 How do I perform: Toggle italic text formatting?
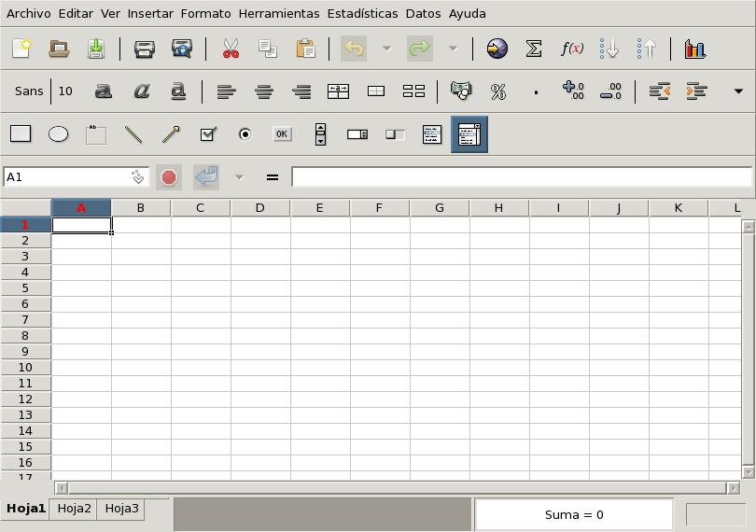(141, 91)
